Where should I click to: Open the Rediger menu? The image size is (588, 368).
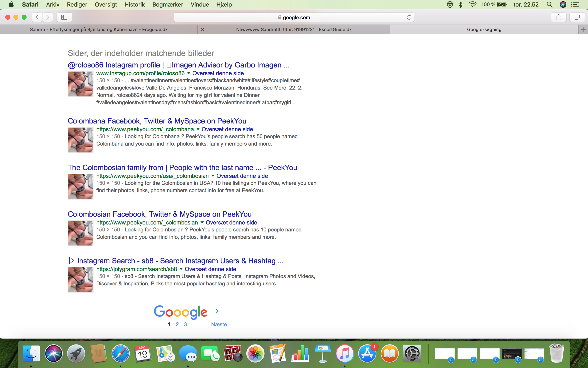pyautogui.click(x=77, y=5)
